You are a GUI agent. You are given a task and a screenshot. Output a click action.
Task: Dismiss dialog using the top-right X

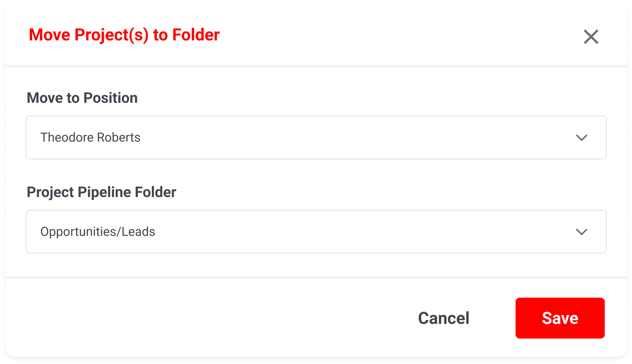pyautogui.click(x=591, y=37)
